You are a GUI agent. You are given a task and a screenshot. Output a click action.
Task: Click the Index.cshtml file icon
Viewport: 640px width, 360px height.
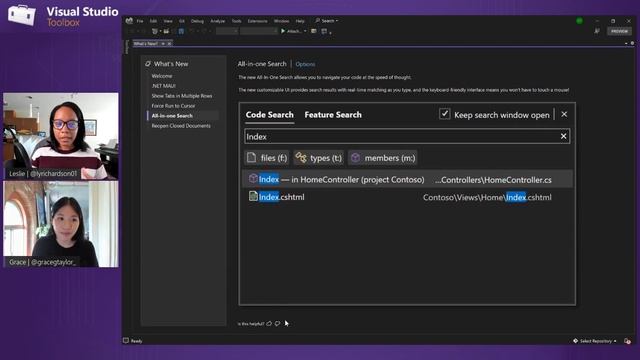(253, 196)
